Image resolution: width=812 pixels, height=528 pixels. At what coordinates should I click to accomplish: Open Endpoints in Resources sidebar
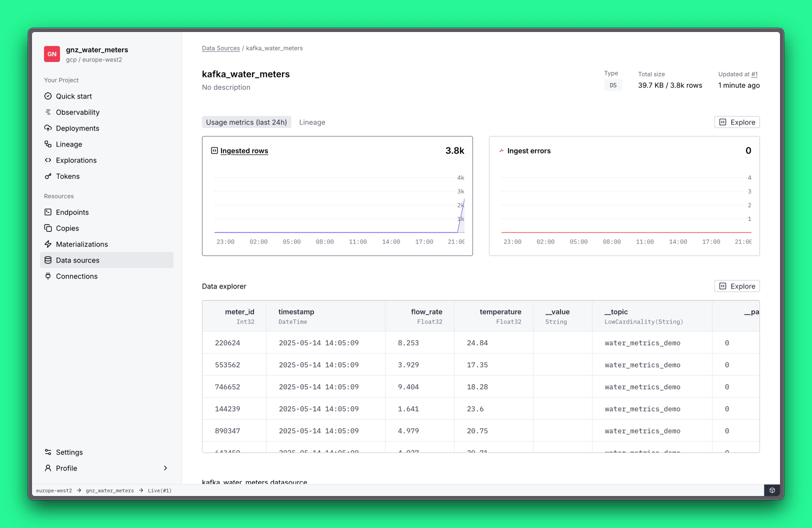[x=72, y=212]
